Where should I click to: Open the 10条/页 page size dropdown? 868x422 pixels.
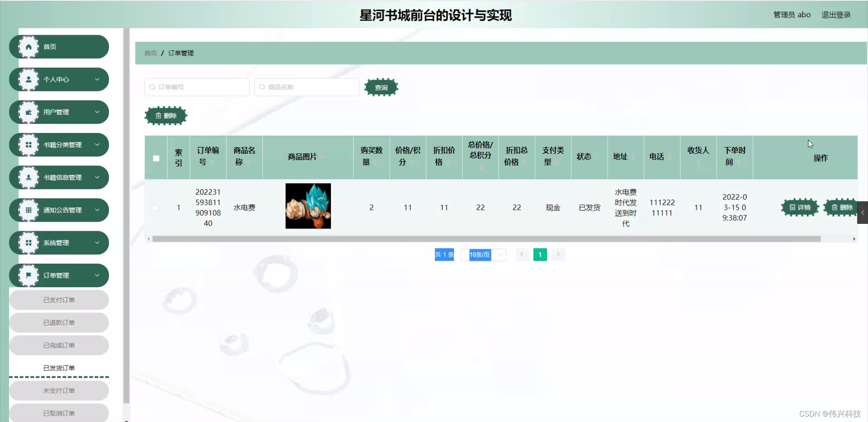(483, 255)
